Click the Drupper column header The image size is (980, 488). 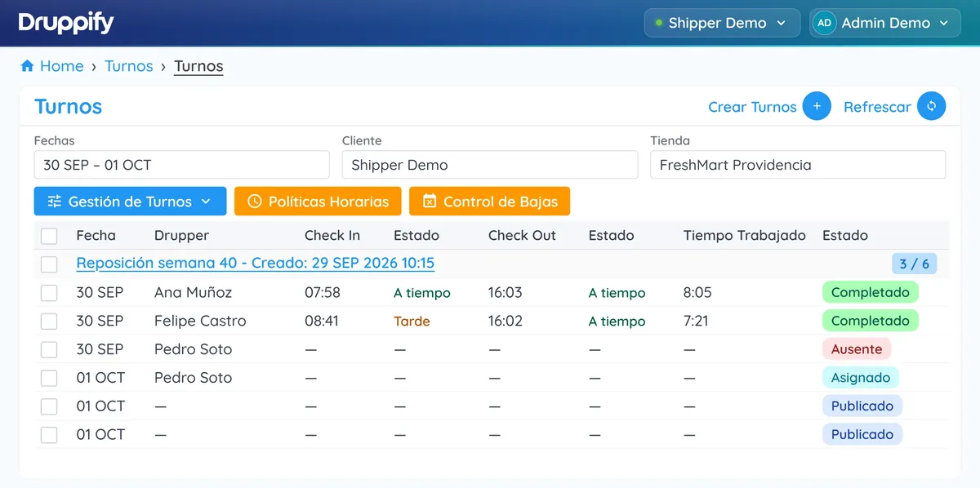tap(181, 235)
